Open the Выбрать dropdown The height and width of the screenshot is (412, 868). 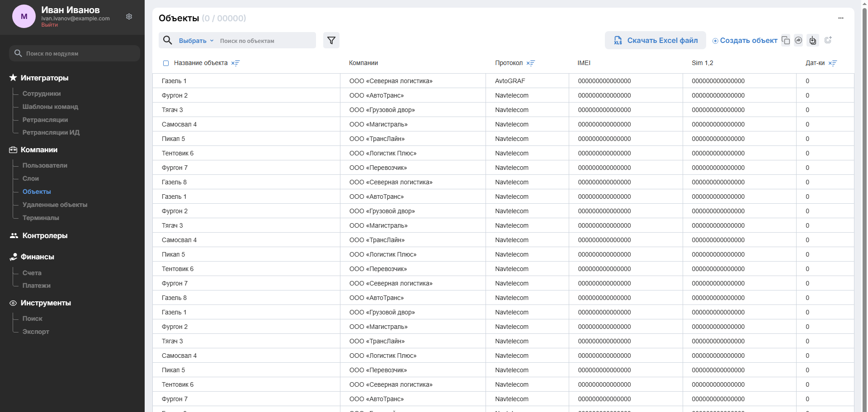(x=196, y=41)
